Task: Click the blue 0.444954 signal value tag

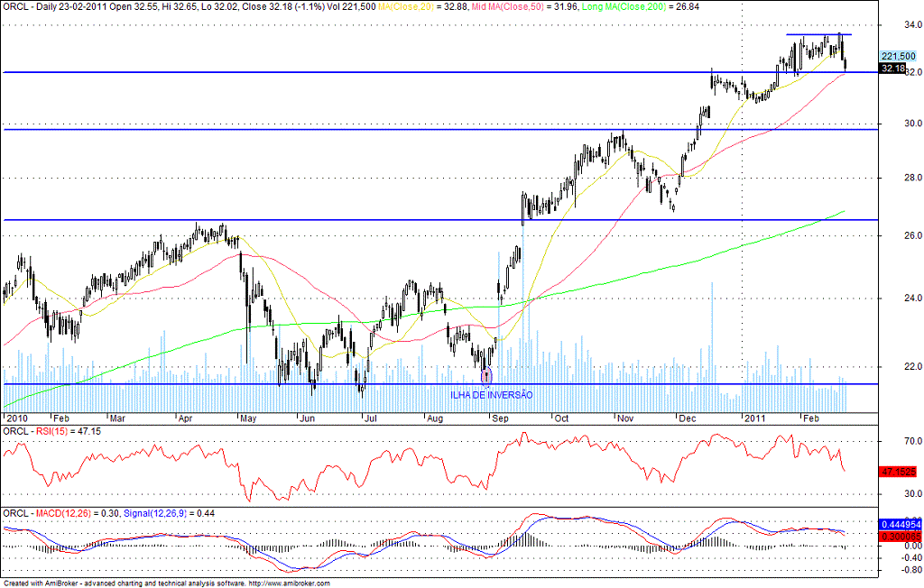Action: (x=901, y=524)
